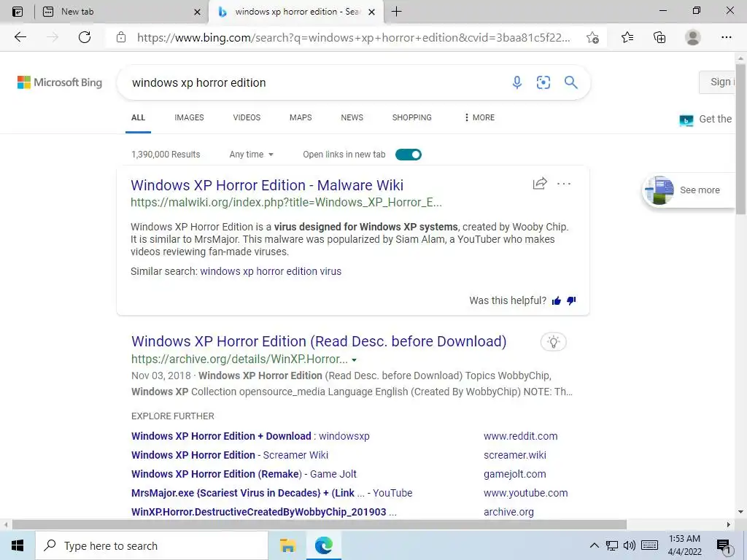Screen dimensions: 747x560
Task: Click the horizontal scrollbar thumb
Action: click(320, 524)
